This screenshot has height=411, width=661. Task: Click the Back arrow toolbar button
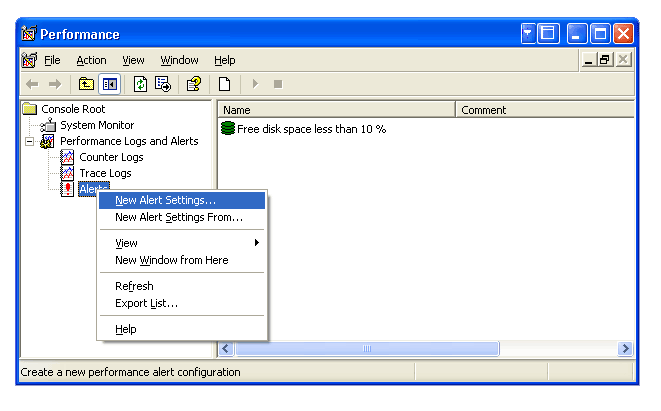tap(32, 84)
